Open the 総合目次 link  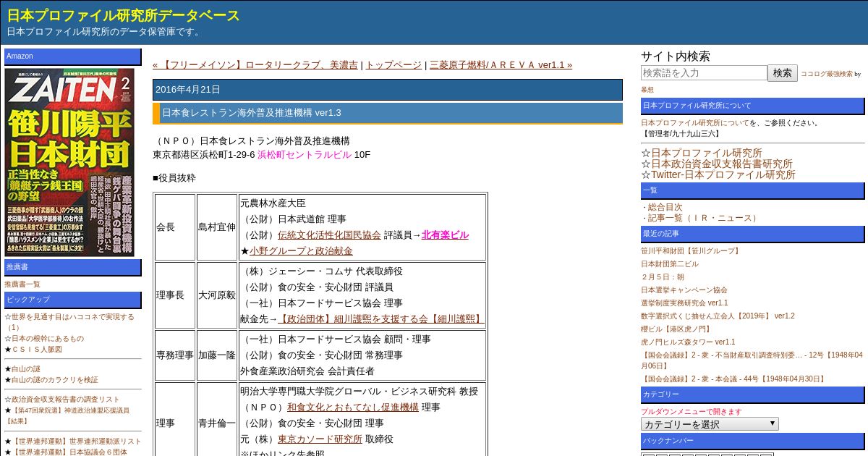[x=665, y=207]
